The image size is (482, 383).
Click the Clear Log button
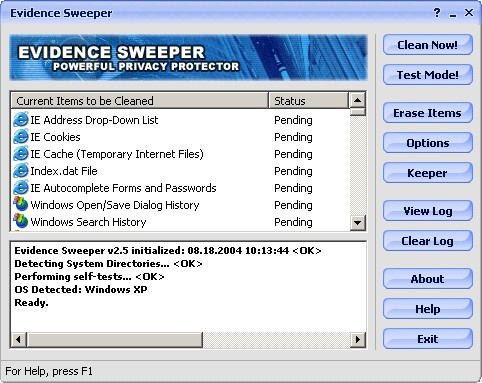point(428,241)
